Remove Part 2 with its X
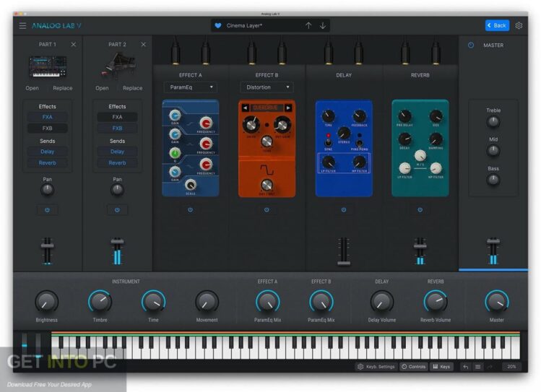 point(143,45)
